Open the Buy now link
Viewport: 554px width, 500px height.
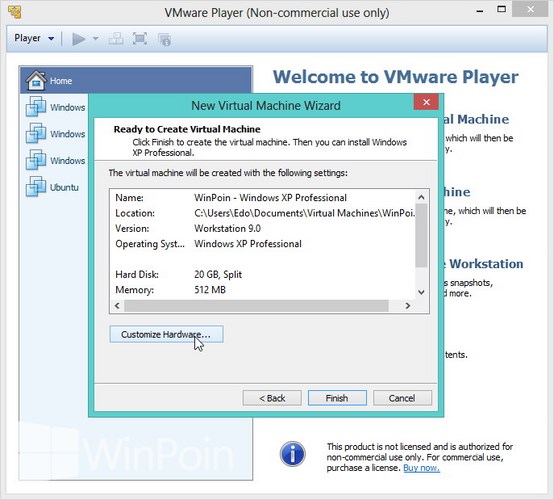click(x=422, y=468)
